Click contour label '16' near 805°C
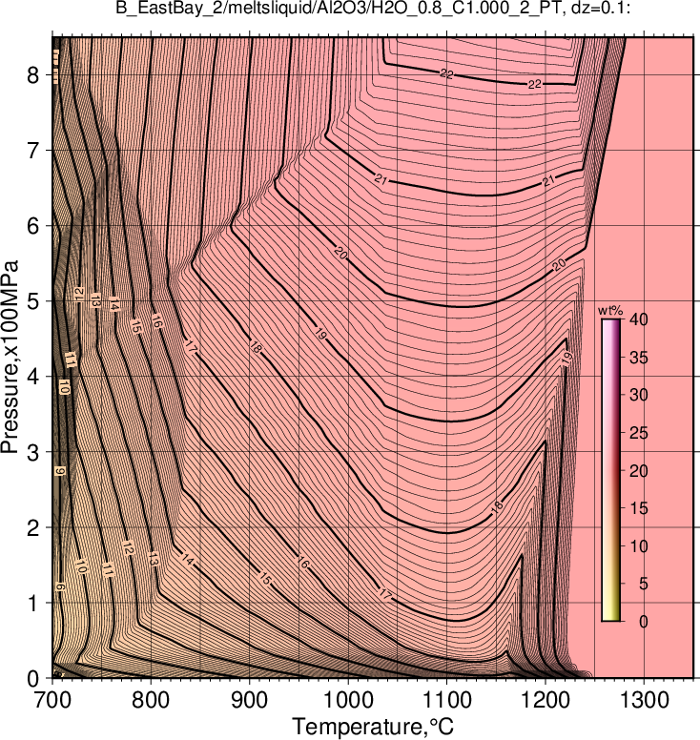700x740 pixels. click(x=156, y=321)
